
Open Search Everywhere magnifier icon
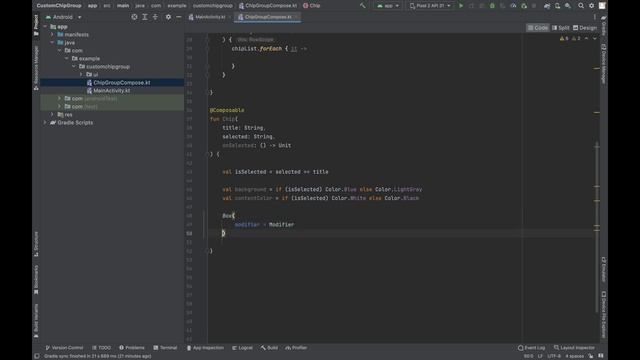pos(581,6)
